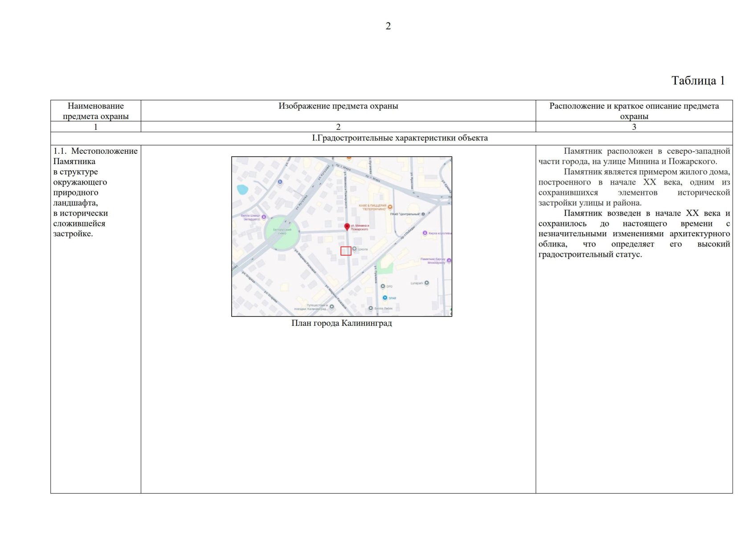Click the Памятник барону Мюнхаузену marker icon
756x535 pixels.
pos(449,260)
